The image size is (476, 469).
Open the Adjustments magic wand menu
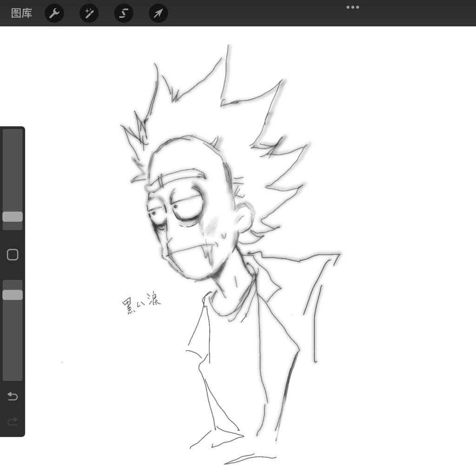click(x=89, y=13)
